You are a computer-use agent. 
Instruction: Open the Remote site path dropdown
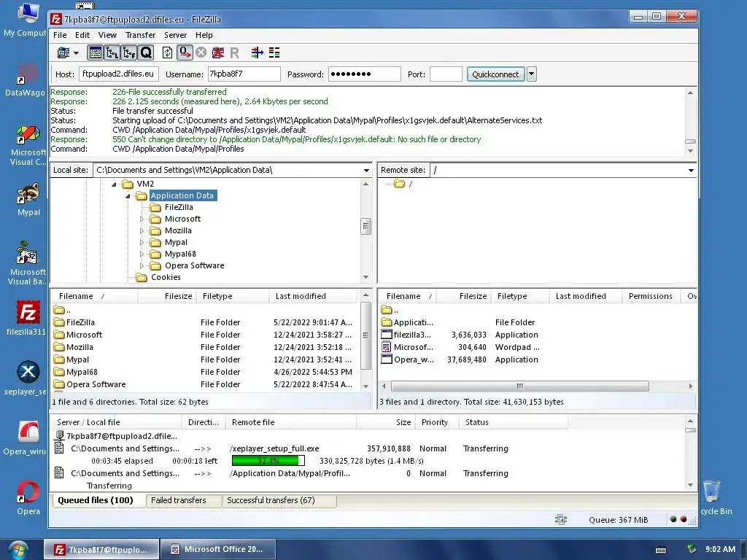pos(691,171)
